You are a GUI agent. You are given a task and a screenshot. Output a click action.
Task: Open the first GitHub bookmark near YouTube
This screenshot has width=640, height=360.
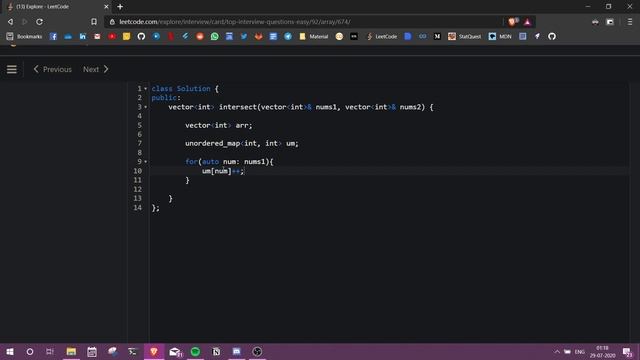coord(141,36)
